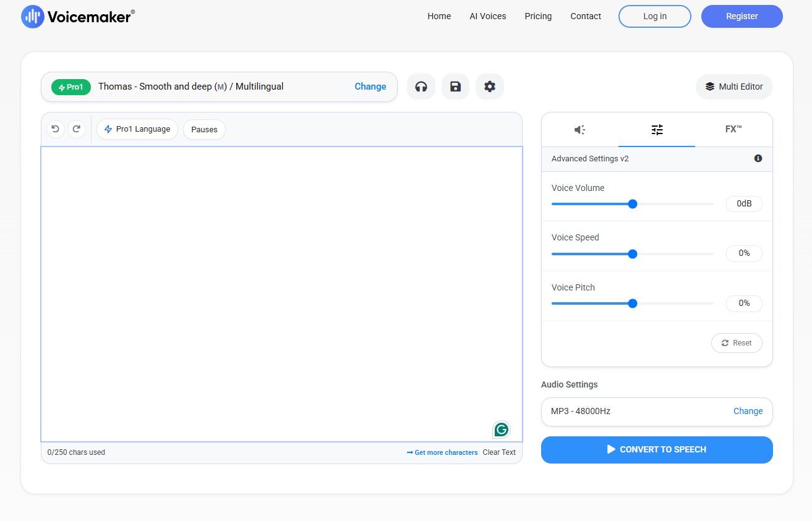Open the gear settings icon
Viewport: 812px width, 521px height.
click(490, 87)
